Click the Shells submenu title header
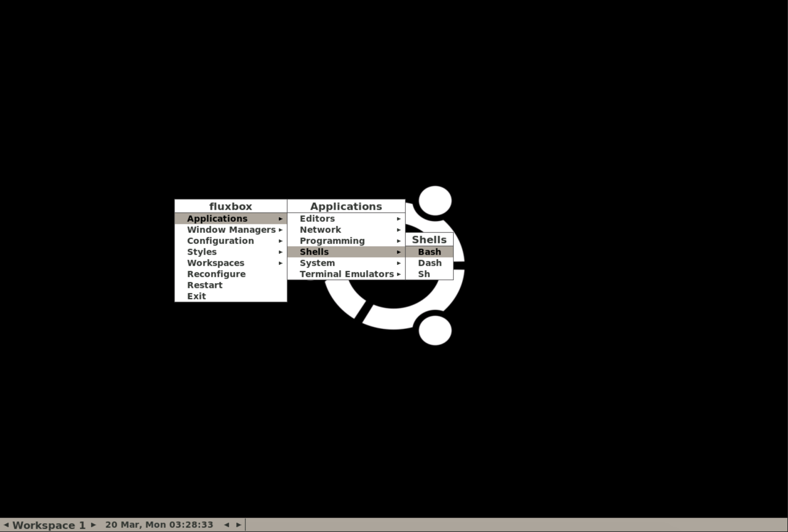Viewport: 788px width, 532px height. pos(429,240)
